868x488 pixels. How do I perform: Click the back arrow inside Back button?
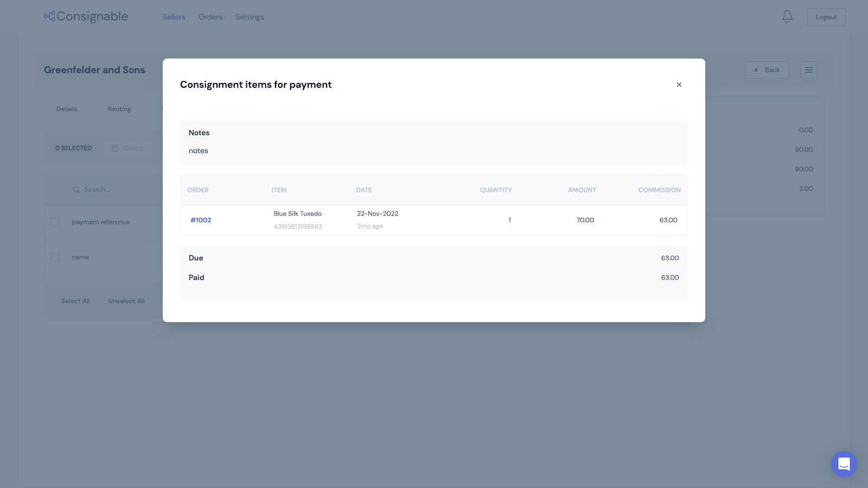pyautogui.click(x=756, y=70)
